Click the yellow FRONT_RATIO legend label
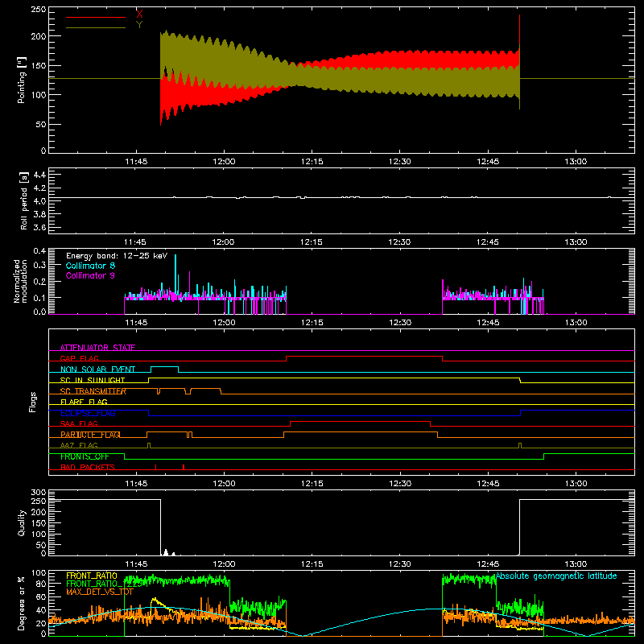Image resolution: width=644 pixels, height=644 pixels. coord(92,576)
